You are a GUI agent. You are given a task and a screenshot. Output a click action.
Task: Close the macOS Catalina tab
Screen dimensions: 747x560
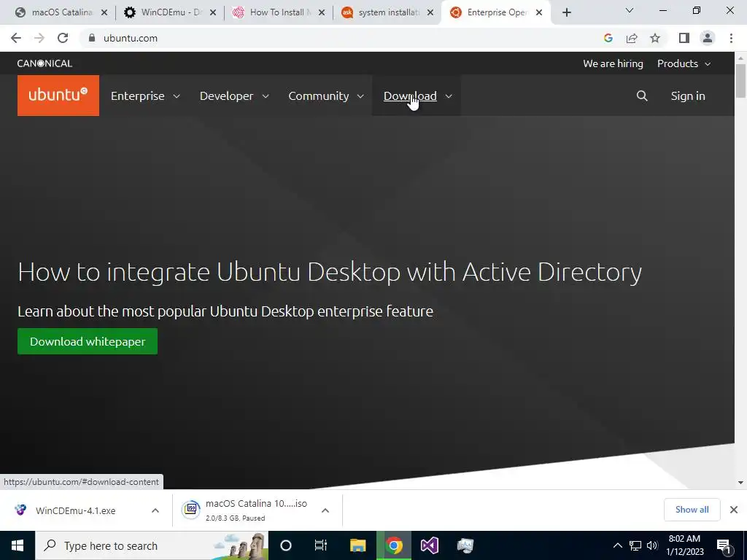pos(104,12)
